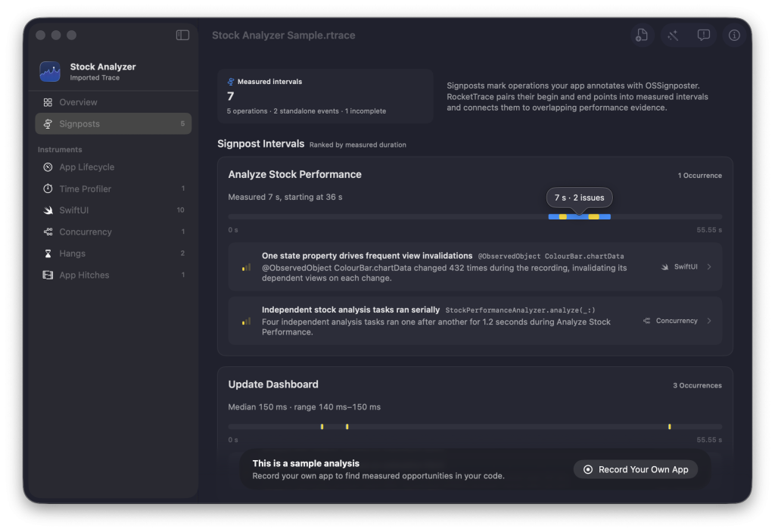
Task: Click the "This is a sample analysis" banner heading
Action: point(306,464)
